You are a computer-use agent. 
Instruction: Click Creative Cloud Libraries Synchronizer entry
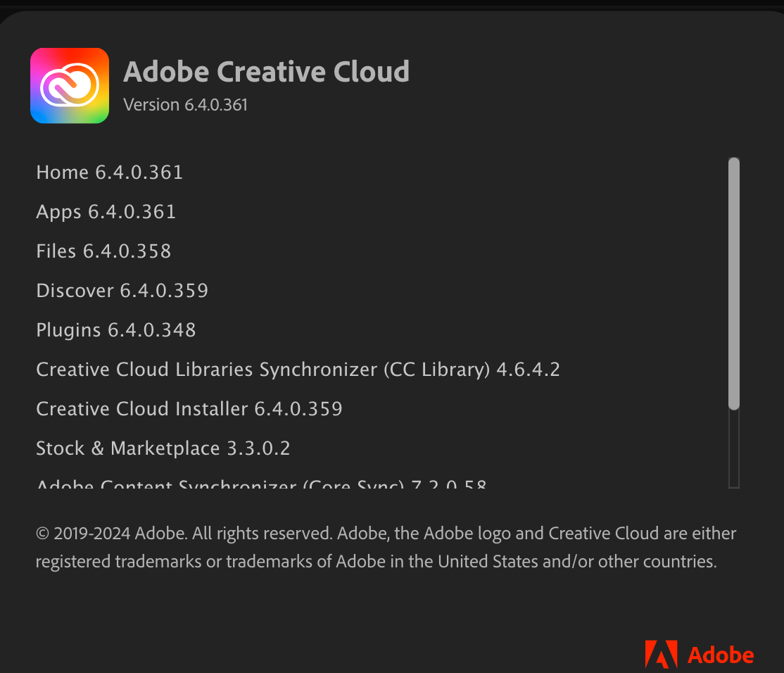pyautogui.click(x=263, y=370)
